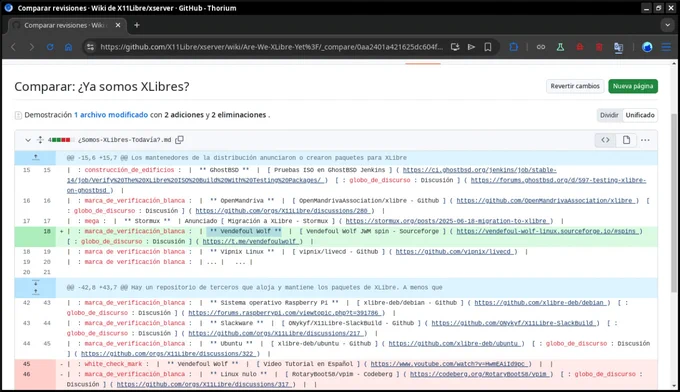Image resolution: width=680 pixels, height=392 pixels.
Task: Go forward in browser history
Action: [31, 47]
